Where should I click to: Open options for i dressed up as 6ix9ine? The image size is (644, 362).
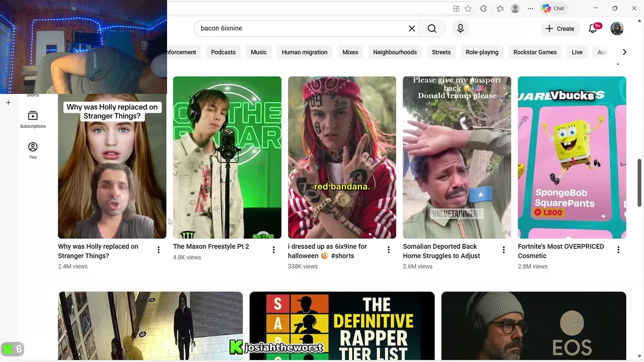click(x=388, y=250)
